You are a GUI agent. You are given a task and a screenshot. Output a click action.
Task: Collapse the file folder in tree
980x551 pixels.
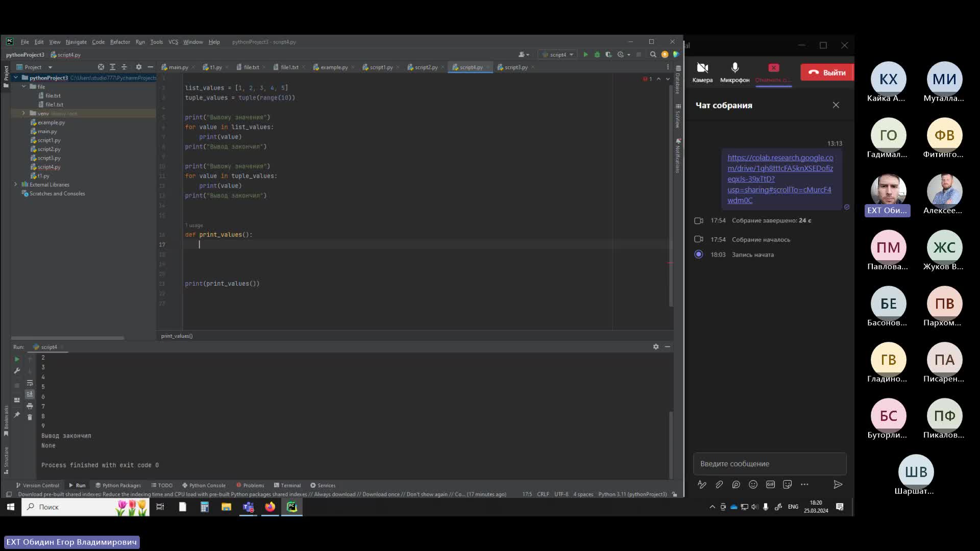(23, 87)
